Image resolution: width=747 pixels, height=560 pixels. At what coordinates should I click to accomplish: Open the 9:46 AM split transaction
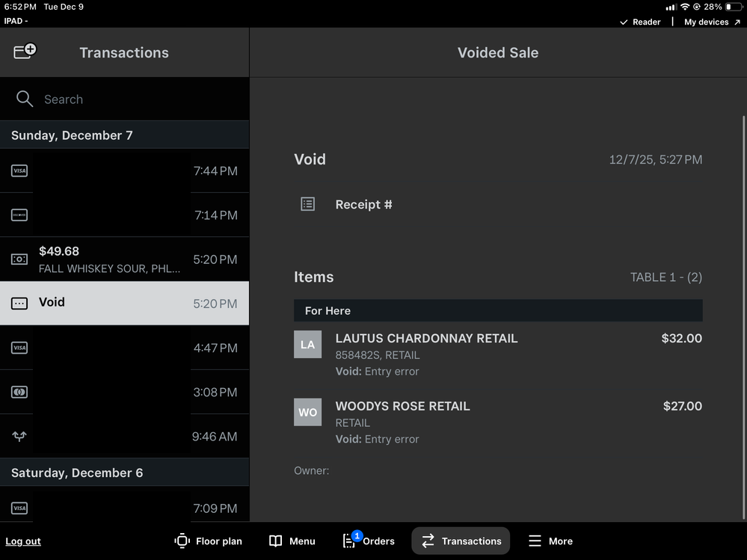[124, 436]
